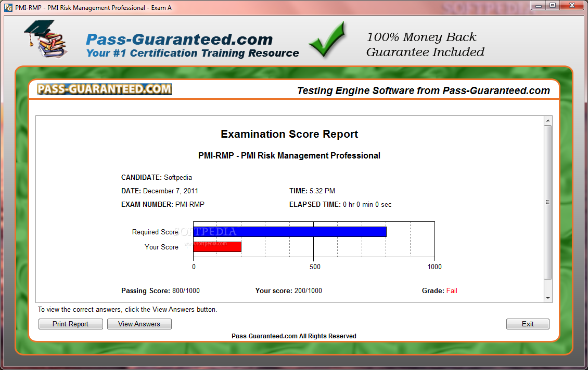Open View Answers
Viewport: 588px width, 370px height.
[139, 324]
